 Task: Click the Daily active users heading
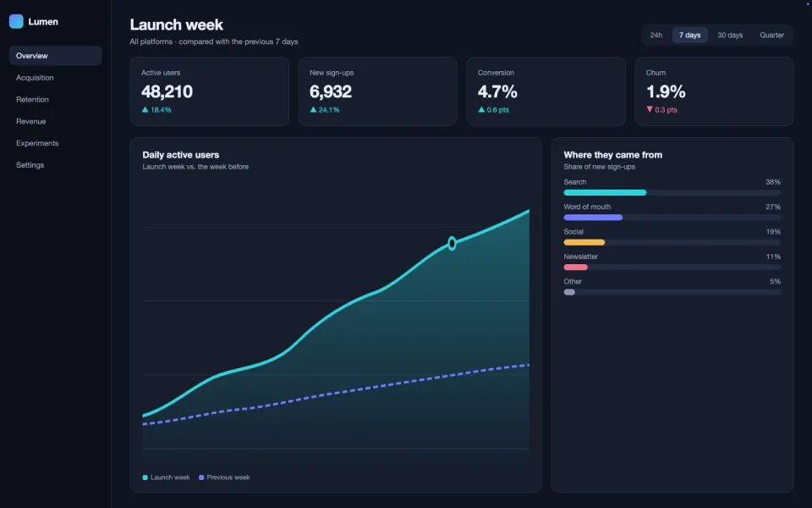click(181, 154)
